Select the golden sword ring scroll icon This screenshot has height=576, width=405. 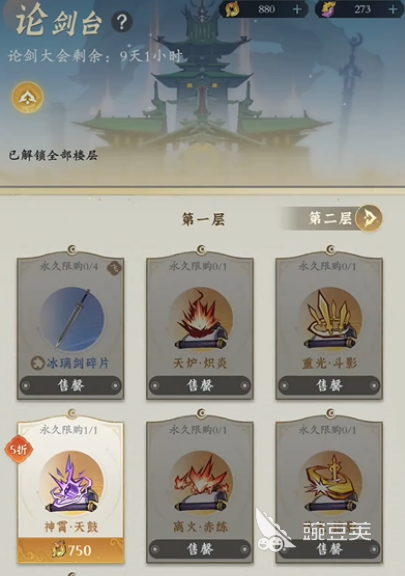(x=330, y=482)
